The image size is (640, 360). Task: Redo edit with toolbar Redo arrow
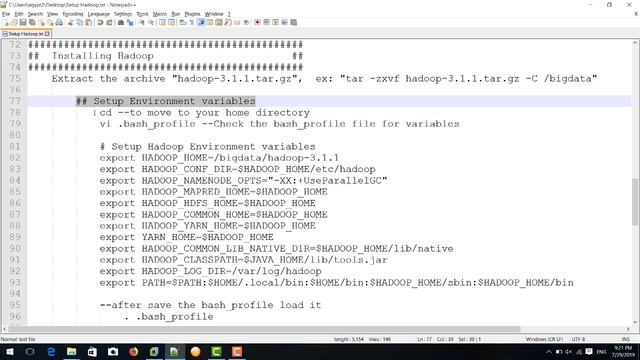click(x=109, y=22)
